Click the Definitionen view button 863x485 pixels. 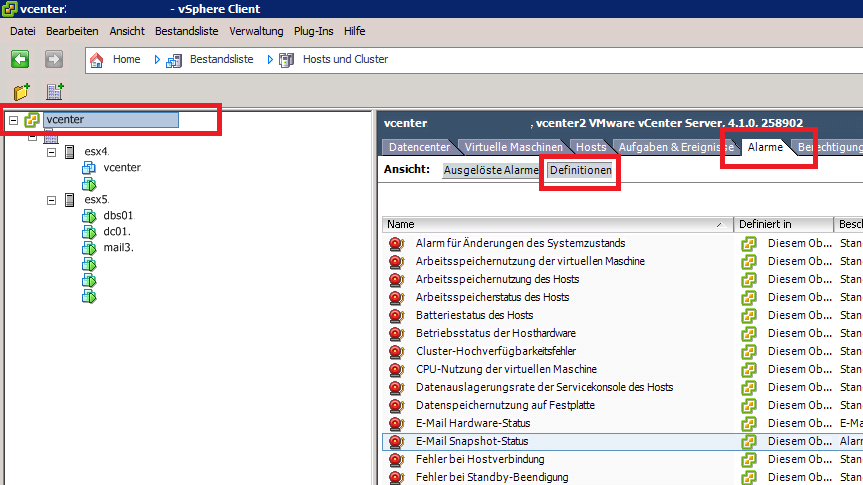[580, 171]
